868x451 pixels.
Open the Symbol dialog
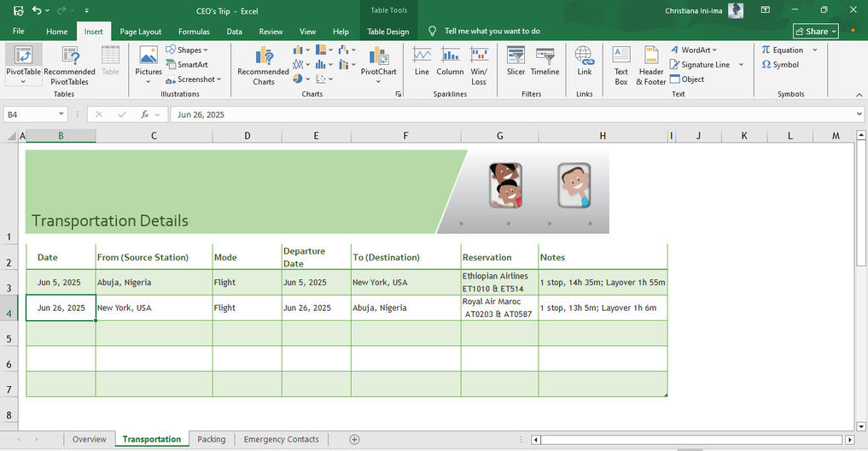pos(780,64)
